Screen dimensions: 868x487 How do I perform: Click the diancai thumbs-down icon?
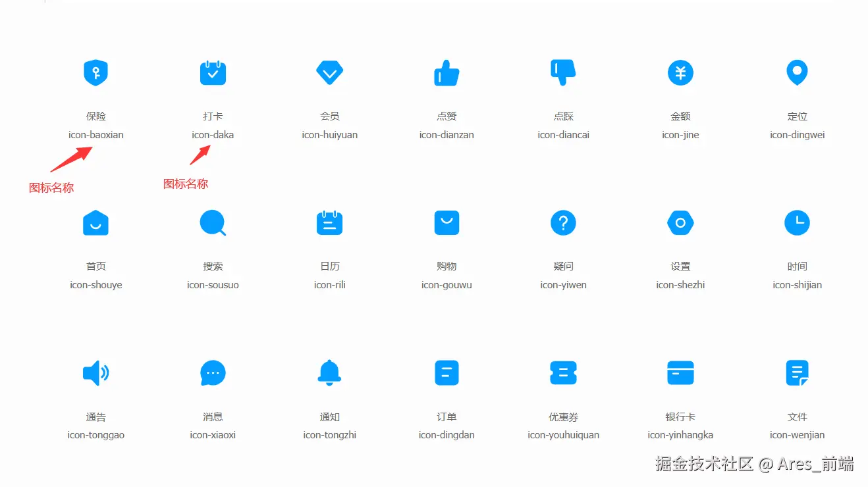[x=563, y=72]
